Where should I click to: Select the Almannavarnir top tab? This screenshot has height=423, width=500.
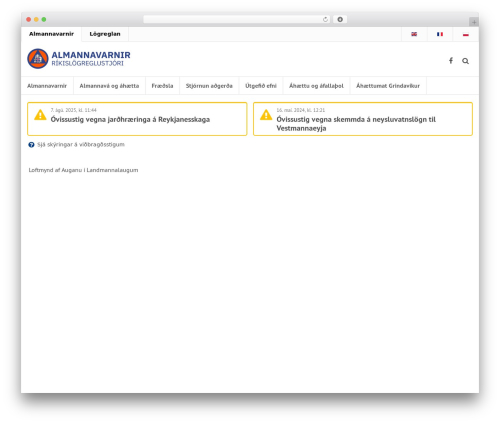click(x=51, y=34)
